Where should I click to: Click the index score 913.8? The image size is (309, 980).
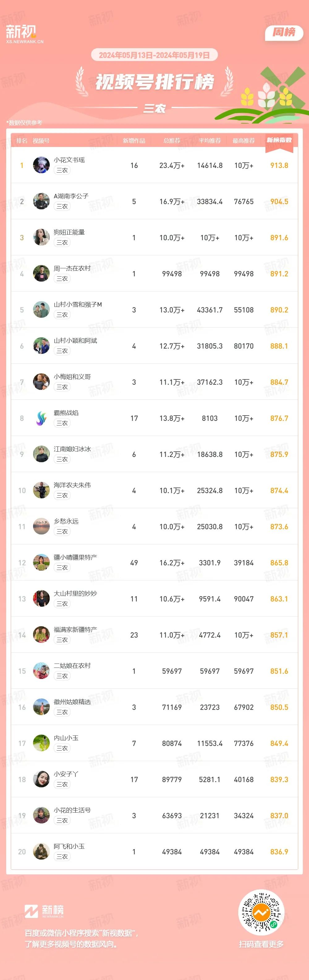[x=279, y=165]
